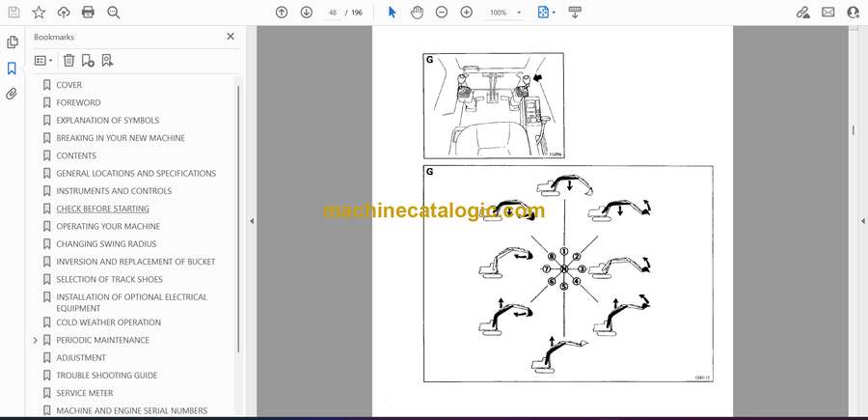Screen dimensions: 868x420
Task: Select INSTRUMENTS AND CONTROLS bookmark
Action: click(114, 191)
